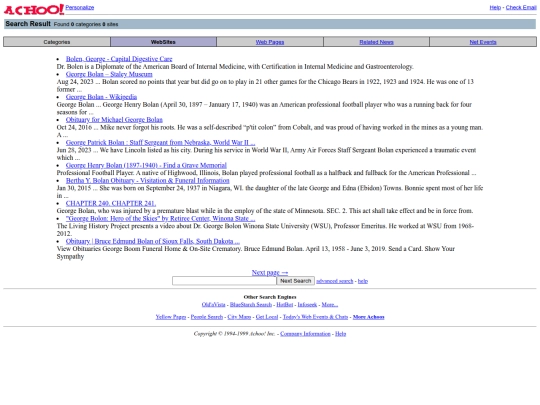Screen dimensions: 540x405
Task: Open the Related News tab
Action: (376, 42)
